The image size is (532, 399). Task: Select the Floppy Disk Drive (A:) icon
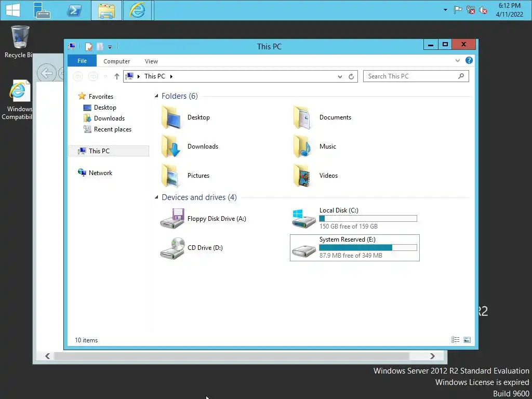point(172,219)
